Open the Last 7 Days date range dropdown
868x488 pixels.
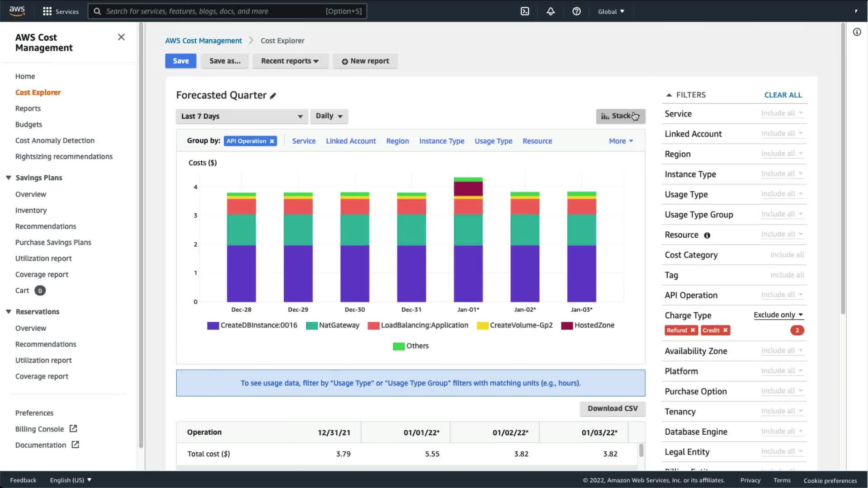click(x=241, y=117)
